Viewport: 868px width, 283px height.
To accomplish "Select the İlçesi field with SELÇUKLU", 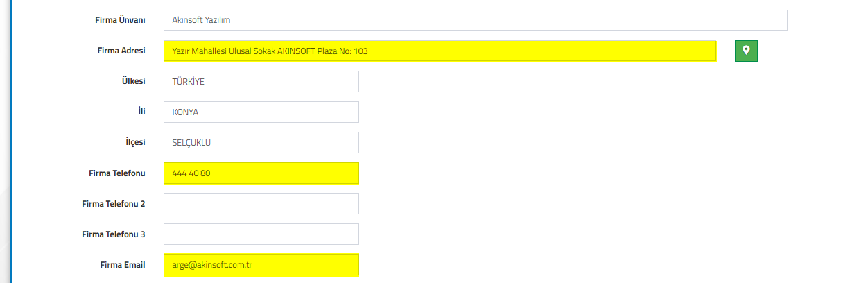I will click(261, 142).
